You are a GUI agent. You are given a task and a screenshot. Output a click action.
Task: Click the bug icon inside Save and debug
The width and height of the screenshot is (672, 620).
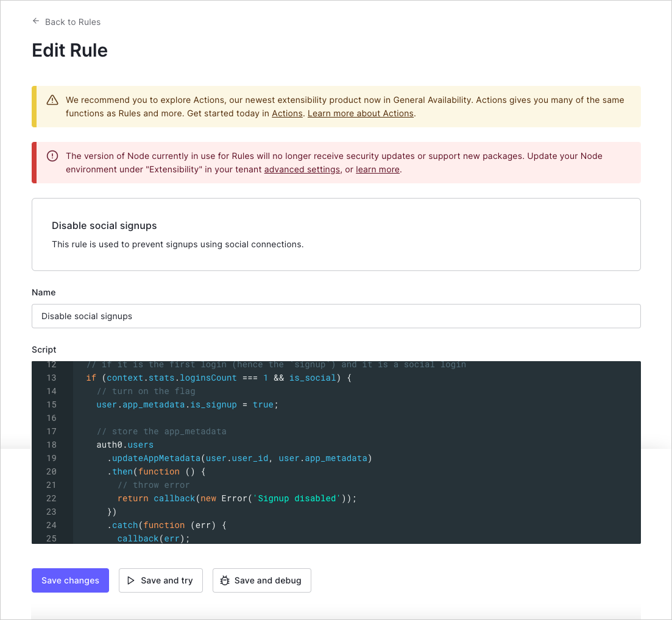tap(226, 580)
